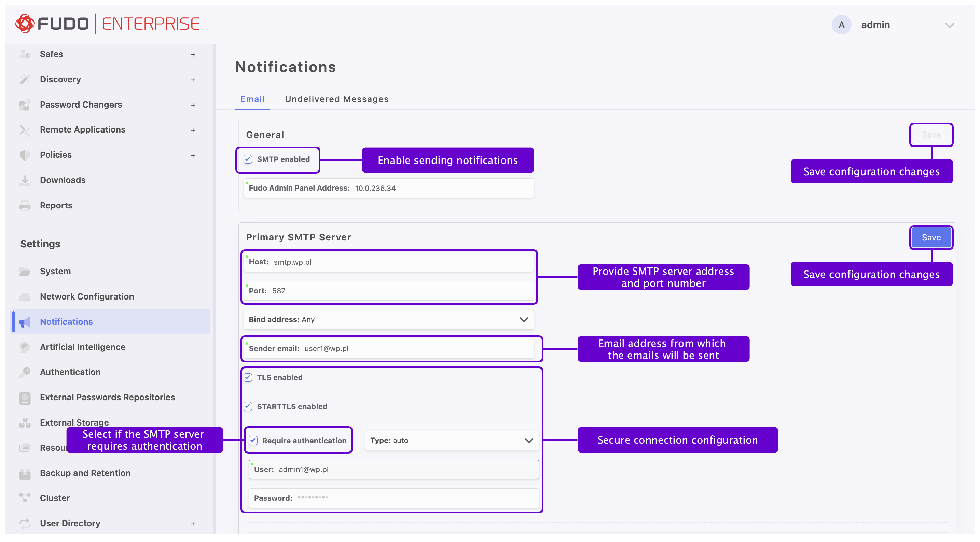The width and height of the screenshot is (980, 542).
Task: Click the Policies shield icon
Action: [25, 155]
